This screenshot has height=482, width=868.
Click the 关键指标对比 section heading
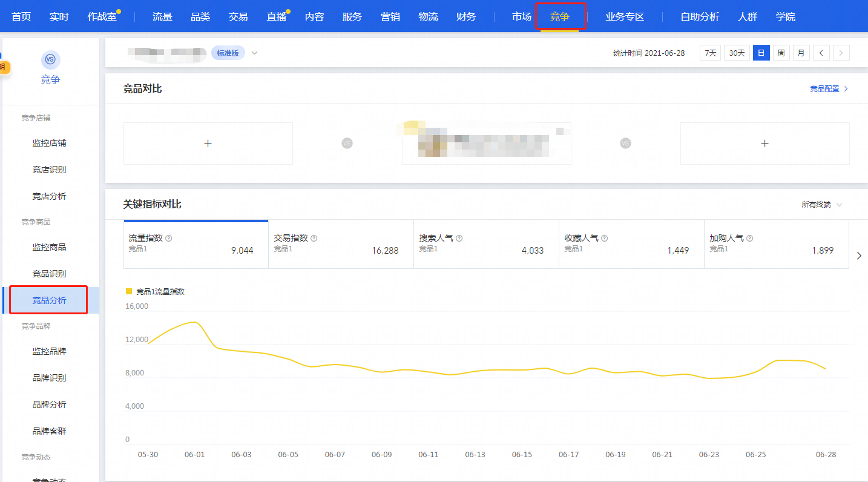click(153, 204)
